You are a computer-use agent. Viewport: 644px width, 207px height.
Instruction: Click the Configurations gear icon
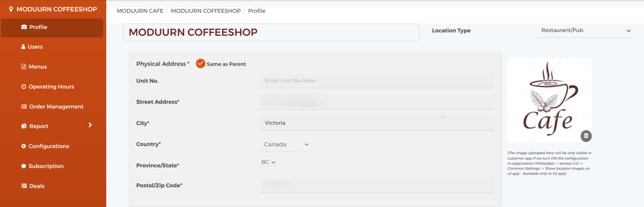click(24, 146)
